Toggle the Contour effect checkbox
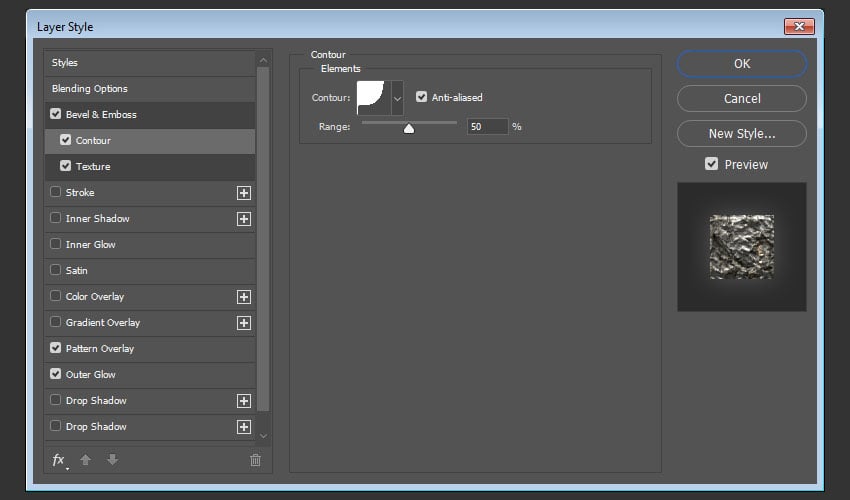Screen dimensions: 850x500 (x=66, y=140)
